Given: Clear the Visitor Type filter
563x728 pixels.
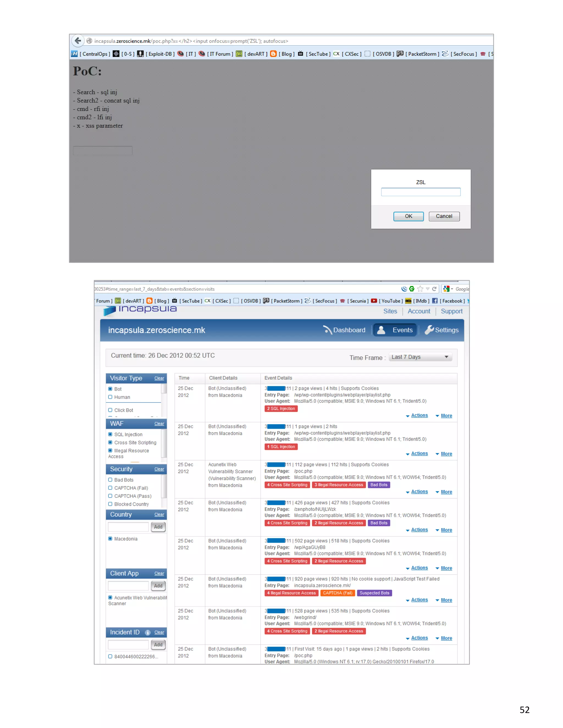Looking at the screenshot, I should pos(159,378).
